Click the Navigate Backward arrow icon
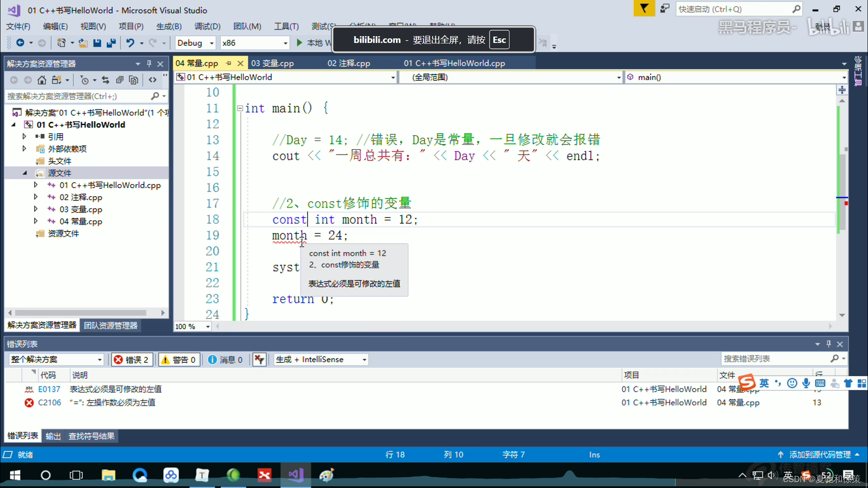This screenshot has width=868, height=488. [x=20, y=43]
